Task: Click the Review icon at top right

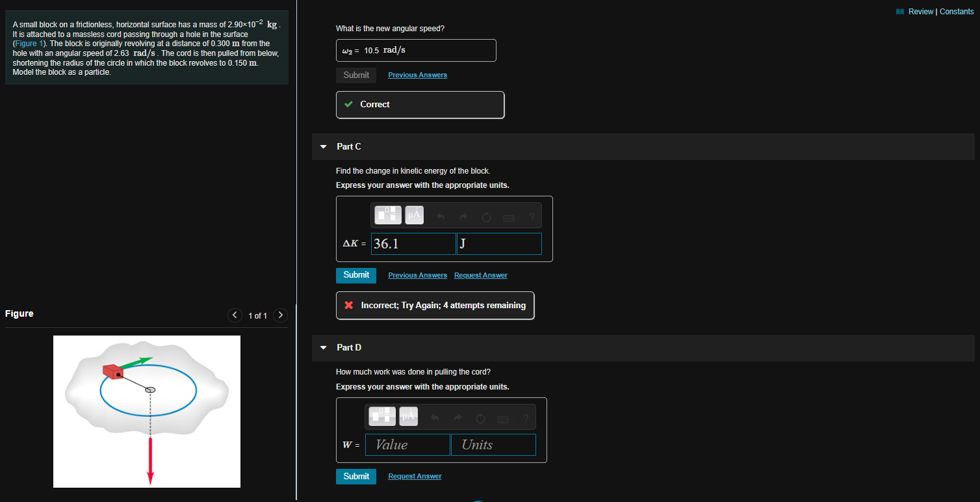Action: click(x=901, y=11)
